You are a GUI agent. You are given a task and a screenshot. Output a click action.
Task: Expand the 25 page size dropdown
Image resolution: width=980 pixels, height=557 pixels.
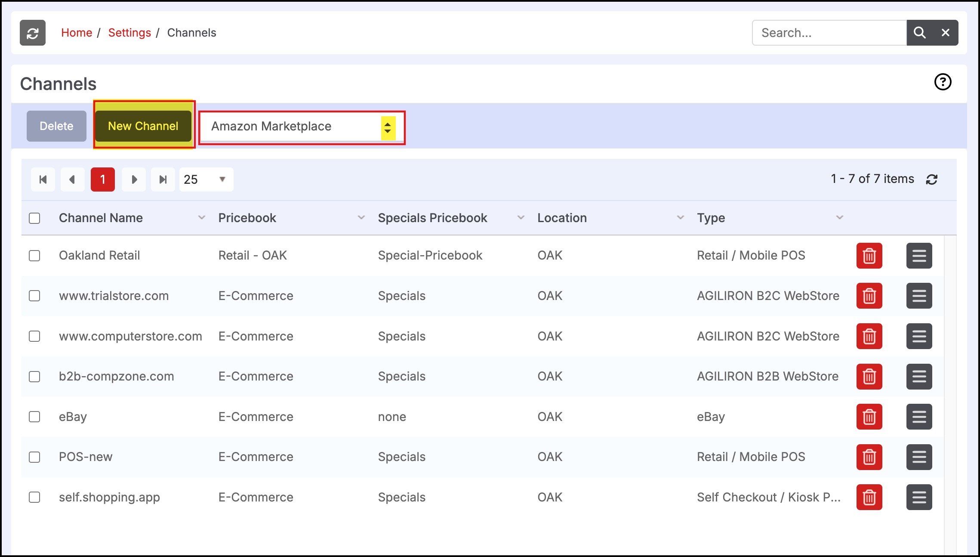click(x=206, y=179)
